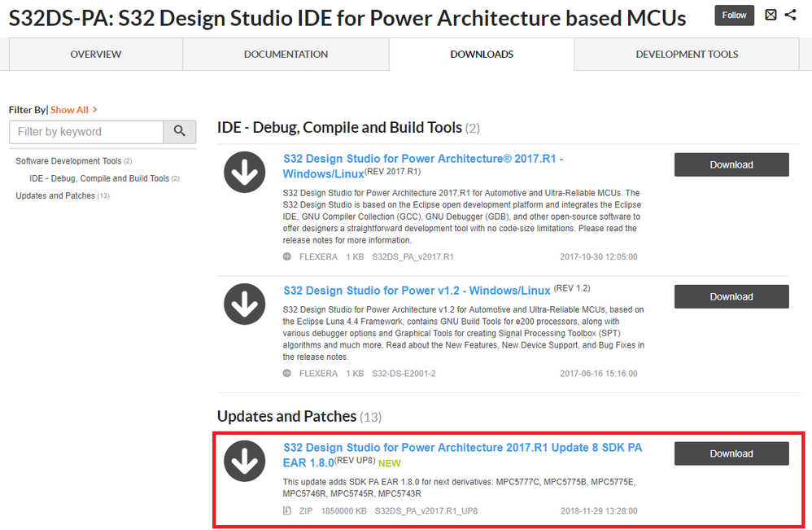Click the green NEW label on Update 8

click(390, 463)
